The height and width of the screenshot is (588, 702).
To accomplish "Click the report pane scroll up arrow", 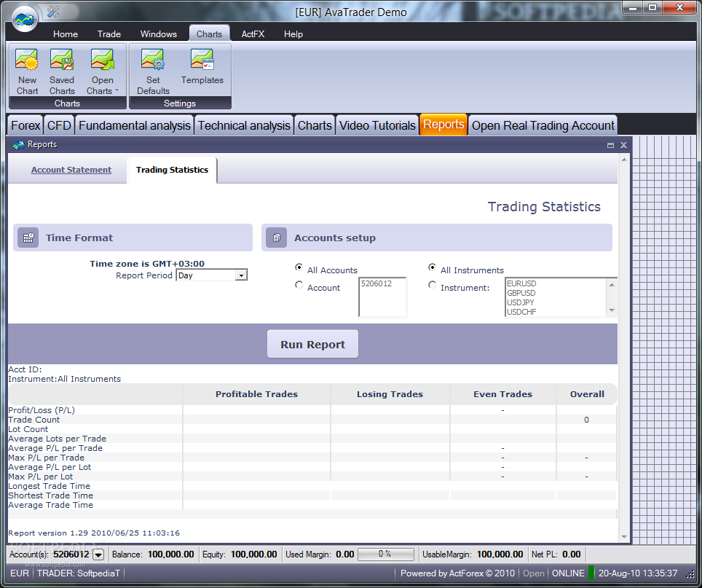I will click(x=624, y=160).
